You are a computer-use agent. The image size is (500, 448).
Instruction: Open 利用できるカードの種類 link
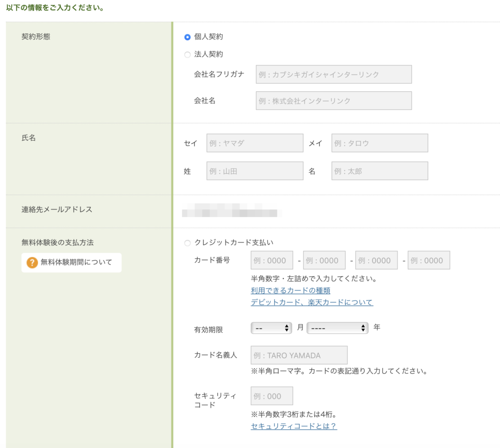coord(291,290)
